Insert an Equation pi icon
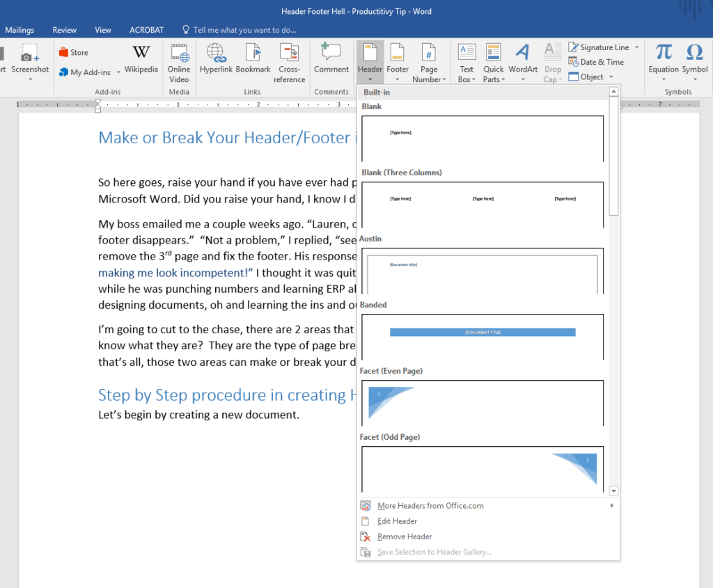Screen dimensions: 713x588 pos(664,52)
